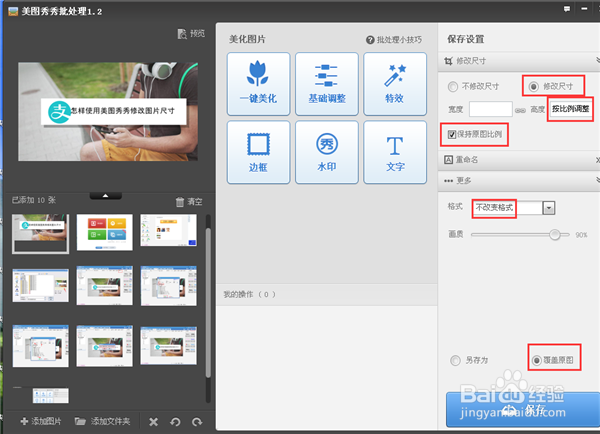Remove selected image with the X icon

(x=153, y=422)
